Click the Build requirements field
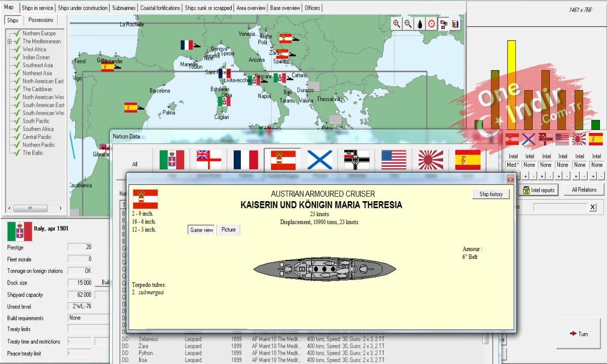The height and width of the screenshot is (364, 607). coord(89,318)
